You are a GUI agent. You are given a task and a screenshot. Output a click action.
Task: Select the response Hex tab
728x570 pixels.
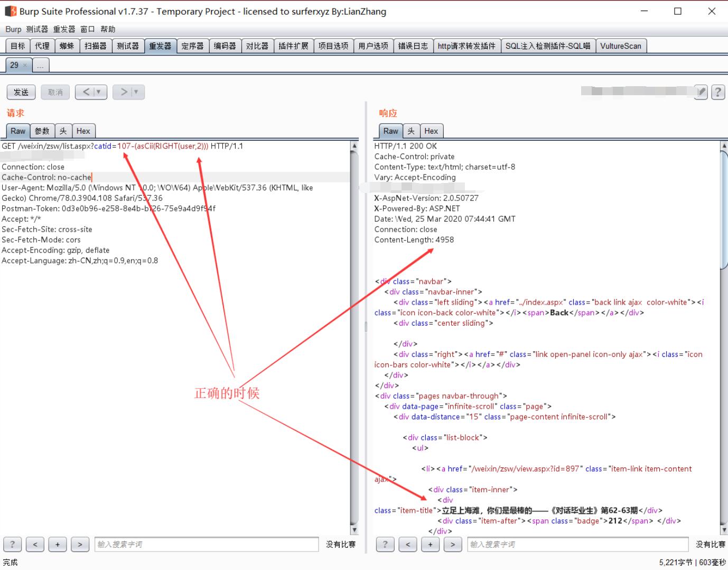click(x=431, y=131)
